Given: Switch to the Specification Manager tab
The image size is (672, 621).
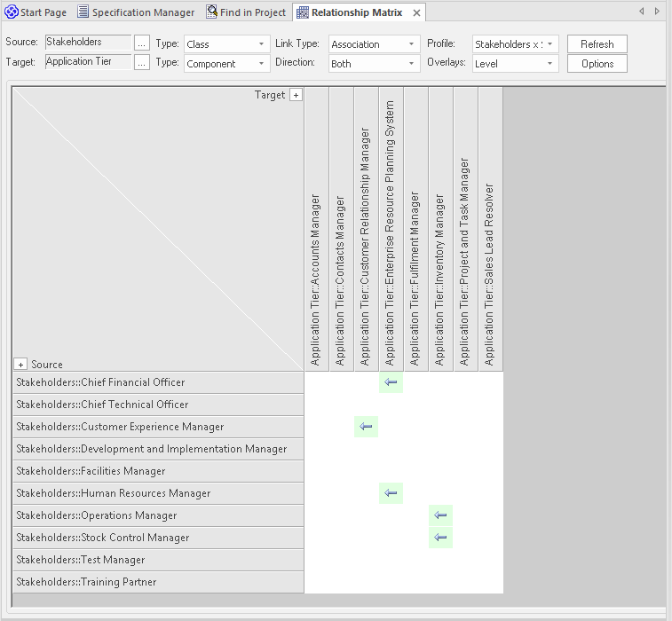Looking at the screenshot, I should (x=136, y=12).
